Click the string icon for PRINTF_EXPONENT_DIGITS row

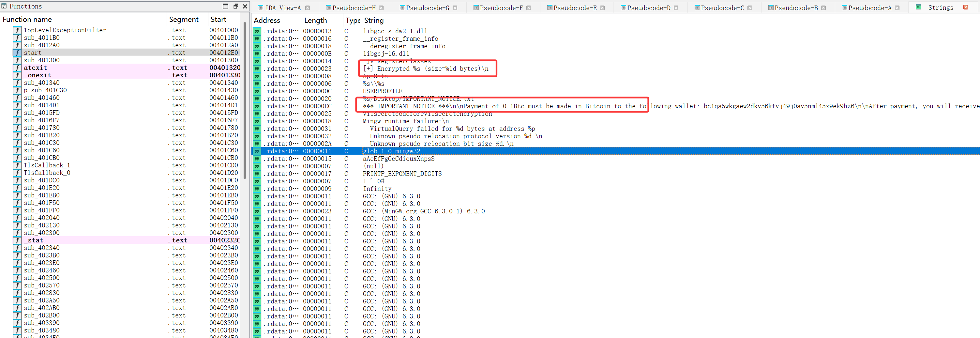tap(257, 174)
